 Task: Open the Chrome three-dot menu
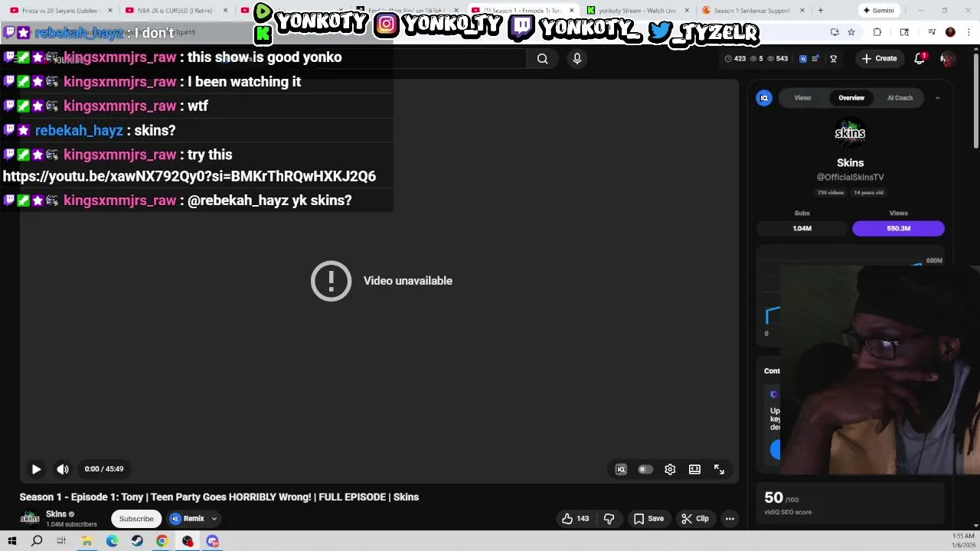click(x=969, y=32)
